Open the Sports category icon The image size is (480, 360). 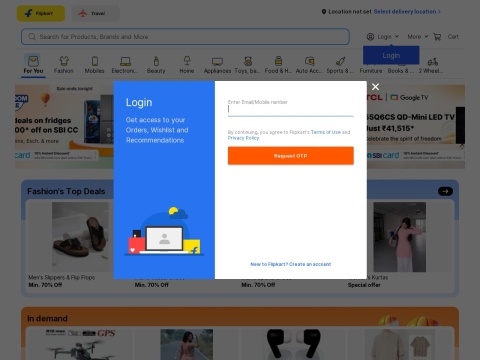(340, 61)
